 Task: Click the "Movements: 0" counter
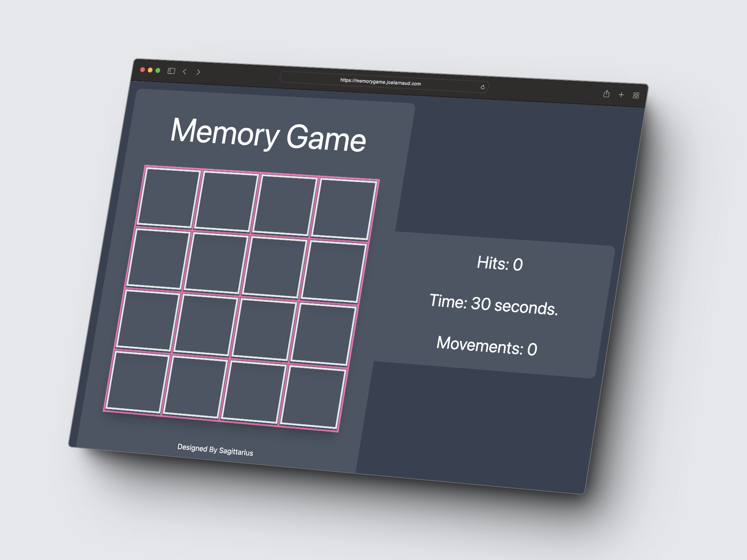(487, 346)
